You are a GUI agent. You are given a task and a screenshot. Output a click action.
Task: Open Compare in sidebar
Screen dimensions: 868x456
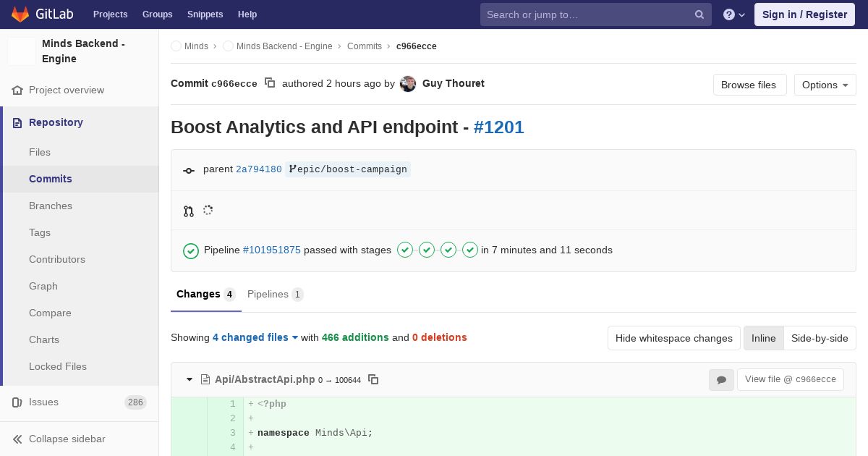[x=50, y=313]
